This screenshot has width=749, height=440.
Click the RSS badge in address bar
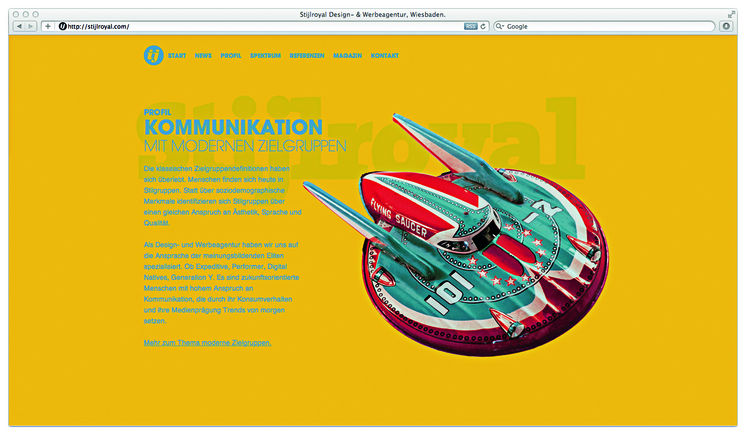(x=471, y=26)
